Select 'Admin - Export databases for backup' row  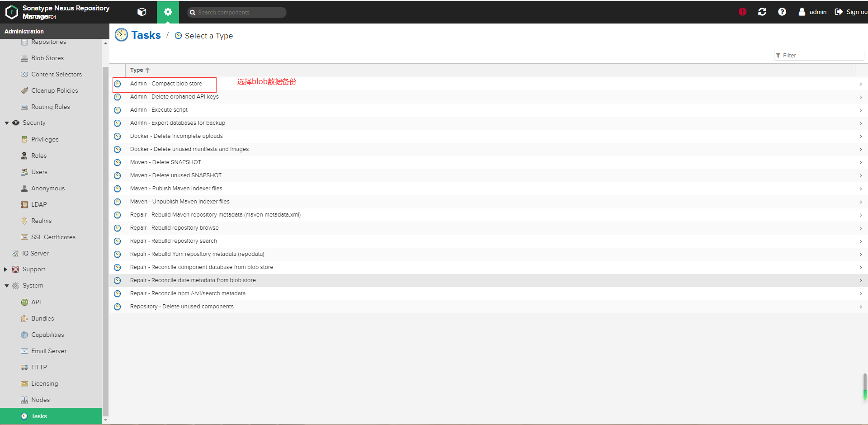tap(489, 123)
